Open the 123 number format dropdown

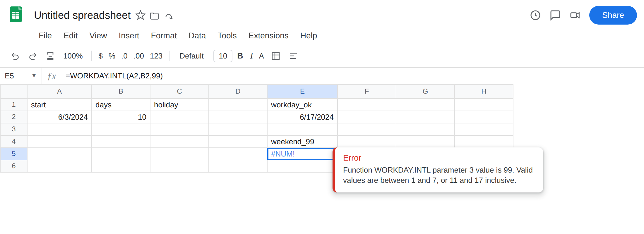(x=156, y=56)
